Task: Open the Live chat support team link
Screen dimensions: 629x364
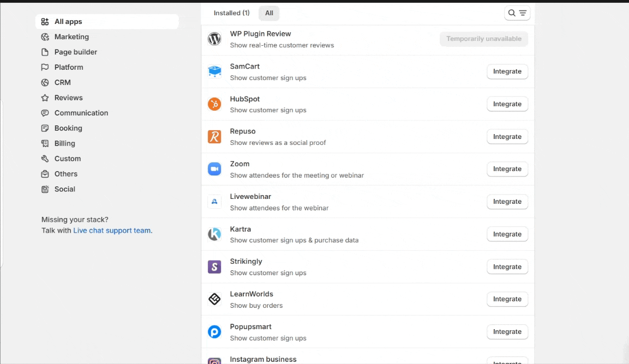Action: pyautogui.click(x=112, y=230)
